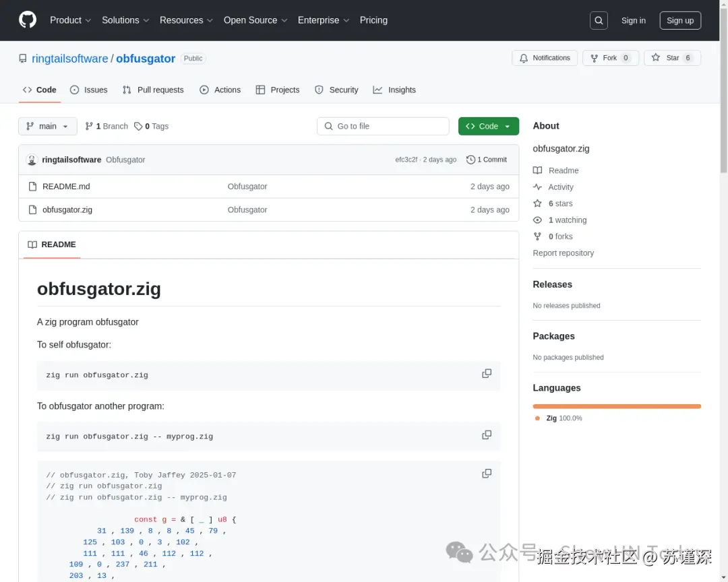The width and height of the screenshot is (728, 582).
Task: View the 0 Tags link
Action: pyautogui.click(x=152, y=126)
